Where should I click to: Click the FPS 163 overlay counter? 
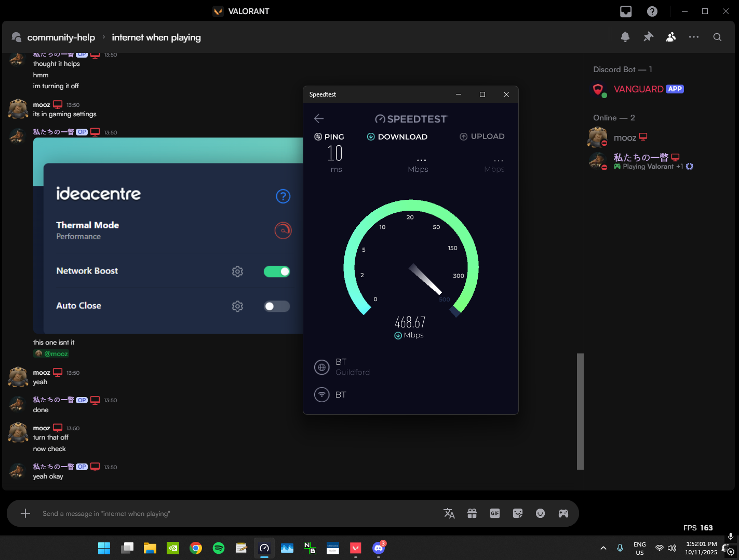pyautogui.click(x=698, y=528)
